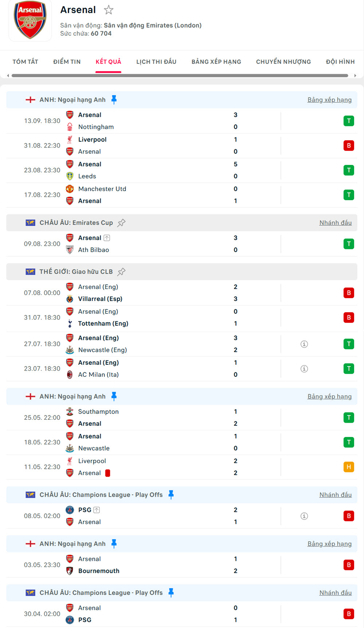Click the promotion arrow next to PSG

(96, 510)
